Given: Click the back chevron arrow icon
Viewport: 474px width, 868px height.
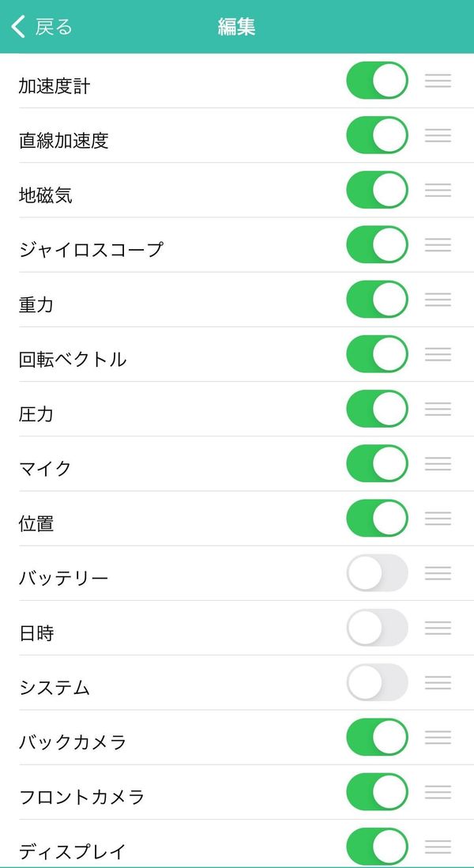Looking at the screenshot, I should [17, 27].
